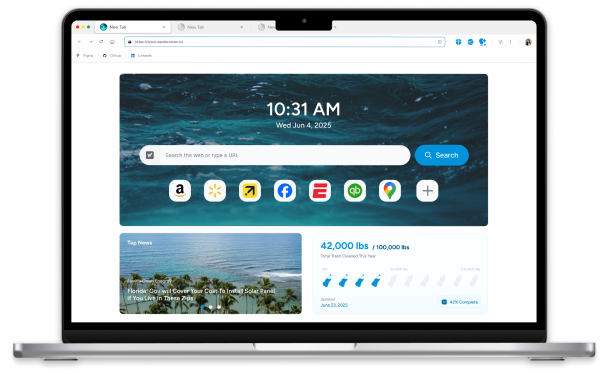Open the profile avatar menu
This screenshot has height=390, width=609.
coord(528,42)
